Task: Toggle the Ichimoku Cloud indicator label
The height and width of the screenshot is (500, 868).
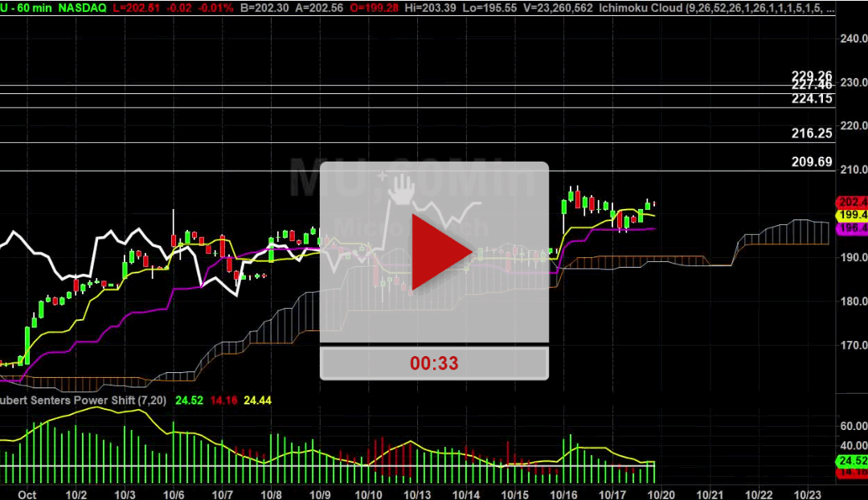Action: click(640, 8)
